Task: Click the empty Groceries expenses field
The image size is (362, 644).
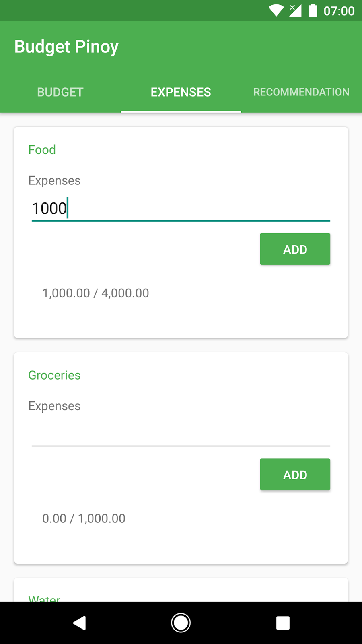Action: (x=181, y=434)
